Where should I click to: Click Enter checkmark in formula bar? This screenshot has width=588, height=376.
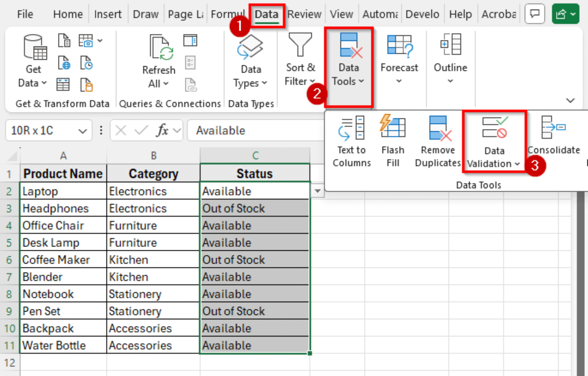coord(141,131)
